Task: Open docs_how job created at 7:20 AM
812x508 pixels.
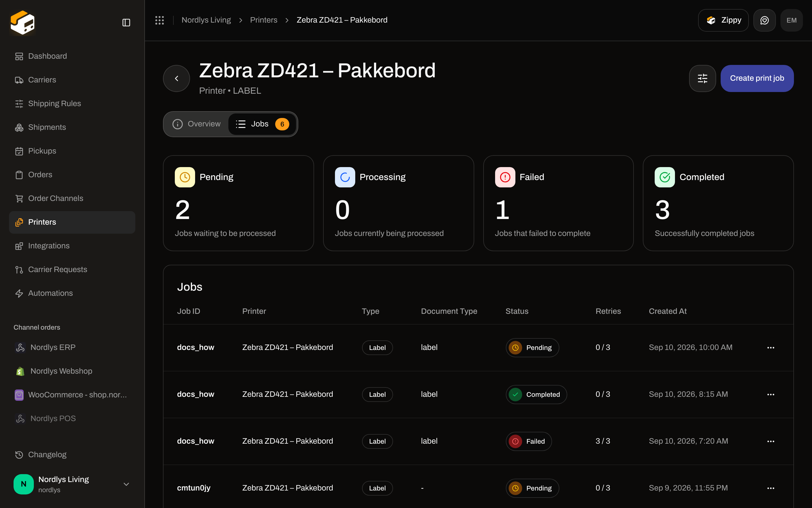Action: pyautogui.click(x=196, y=441)
